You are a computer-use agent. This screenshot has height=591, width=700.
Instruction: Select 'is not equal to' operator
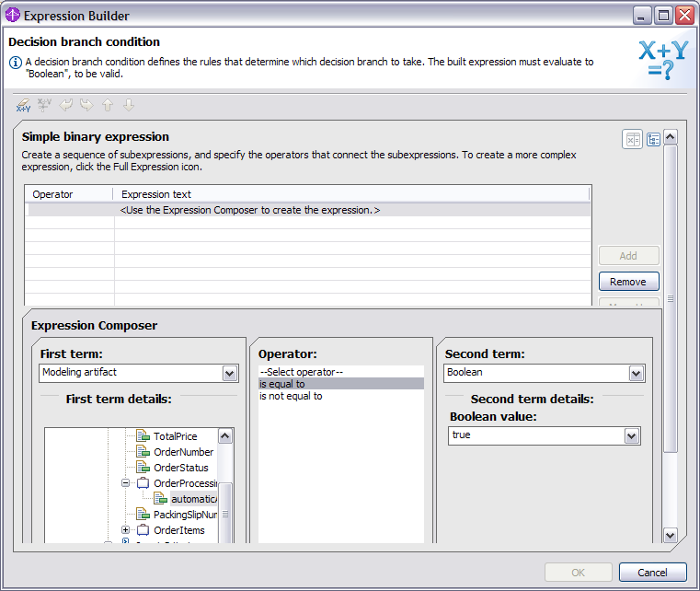coord(341,396)
